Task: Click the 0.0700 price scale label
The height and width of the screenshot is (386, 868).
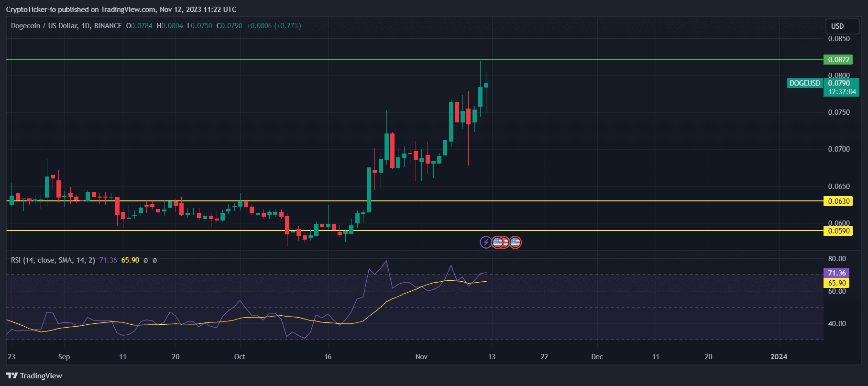Action: [x=839, y=149]
